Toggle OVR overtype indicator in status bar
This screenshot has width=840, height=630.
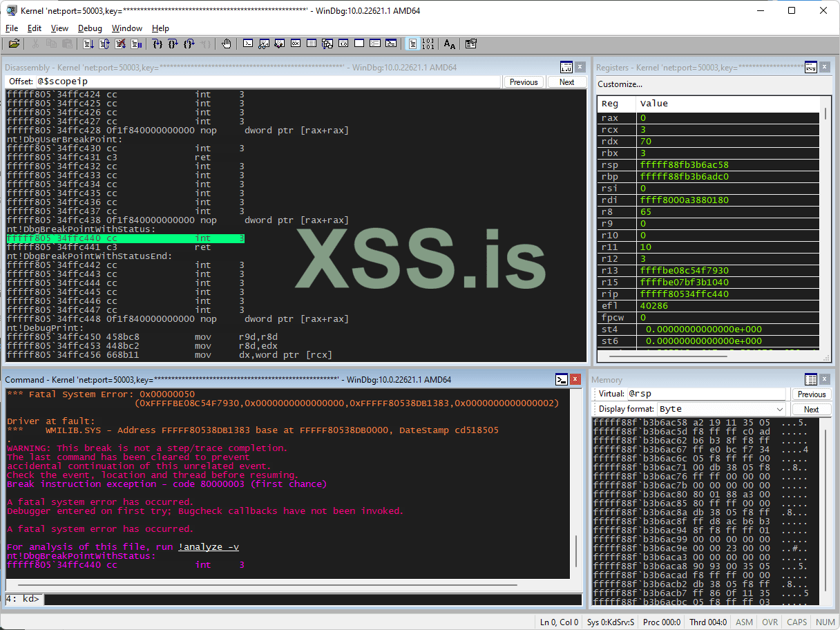[x=770, y=622]
